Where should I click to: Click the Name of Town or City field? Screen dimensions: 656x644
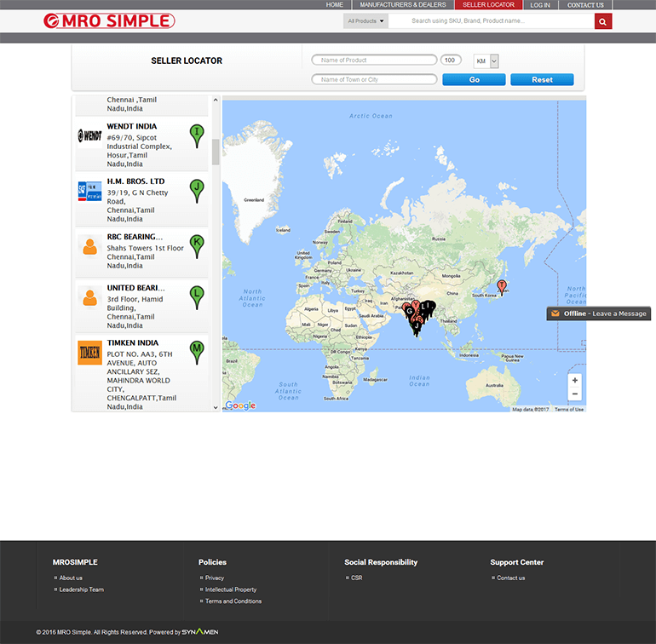pos(374,80)
